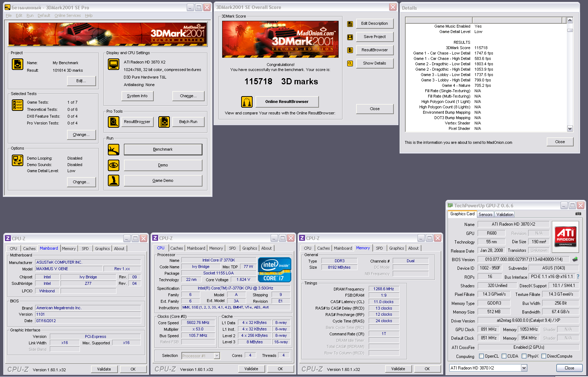Click Change... in Display and CPU Settings

click(188, 96)
